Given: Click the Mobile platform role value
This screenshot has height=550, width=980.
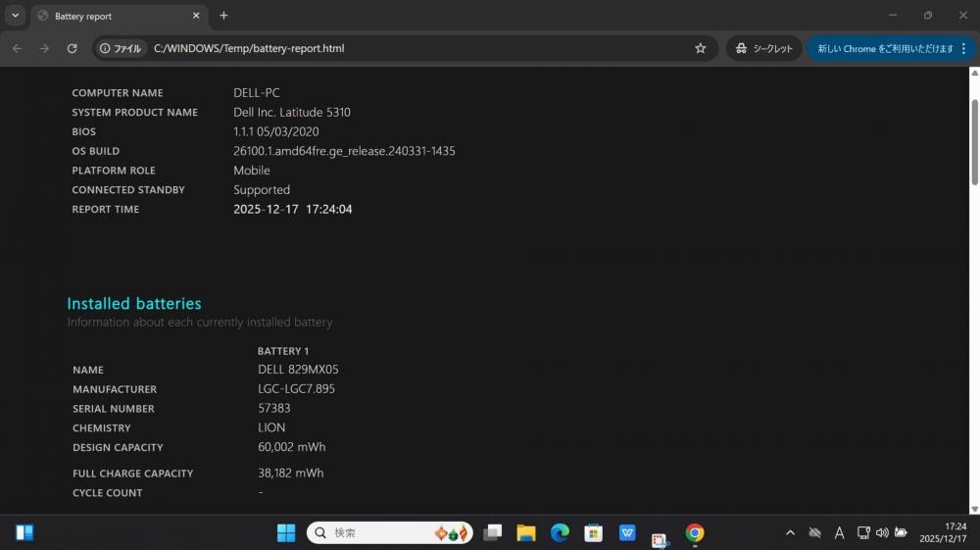Looking at the screenshot, I should pyautogui.click(x=251, y=170).
